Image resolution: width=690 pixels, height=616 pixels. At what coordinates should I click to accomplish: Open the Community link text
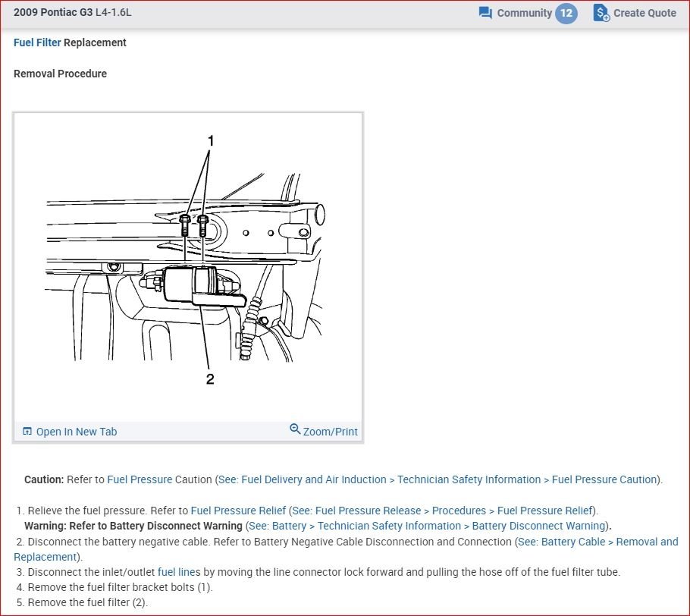pyautogui.click(x=524, y=13)
